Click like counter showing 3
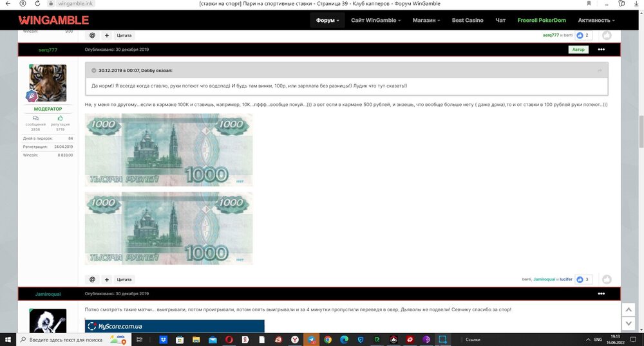Image resolution: width=644 pixels, height=346 pixels. [x=583, y=279]
